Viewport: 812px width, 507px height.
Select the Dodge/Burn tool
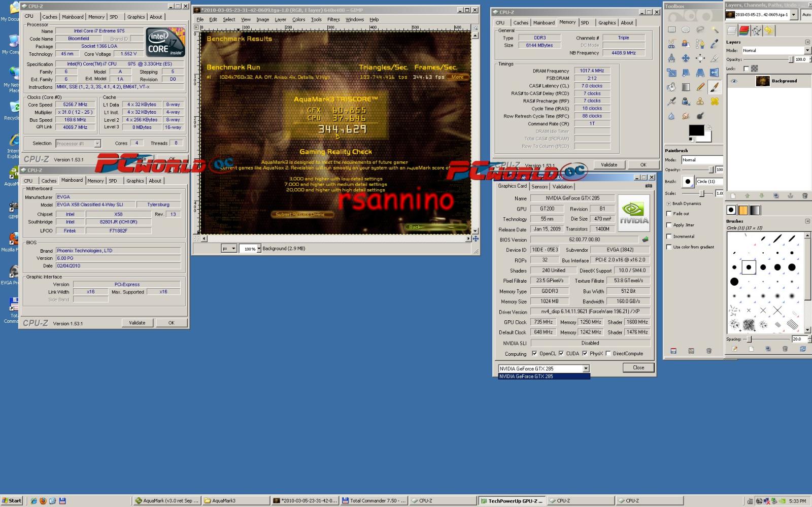click(x=700, y=116)
